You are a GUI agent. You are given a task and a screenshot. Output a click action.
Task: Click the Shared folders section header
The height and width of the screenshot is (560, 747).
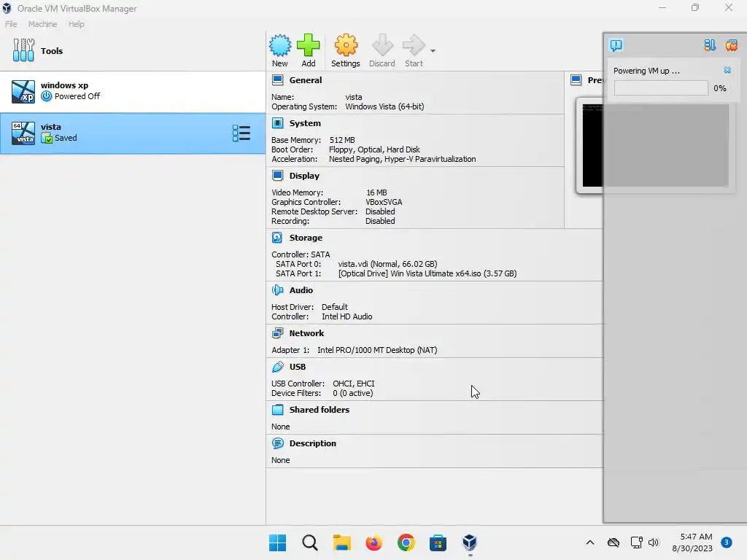[x=320, y=410]
